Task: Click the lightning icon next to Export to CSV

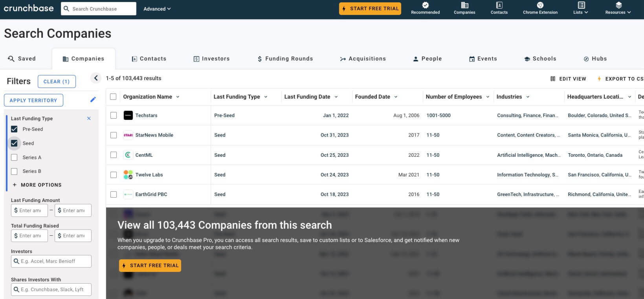Action: 599,79
